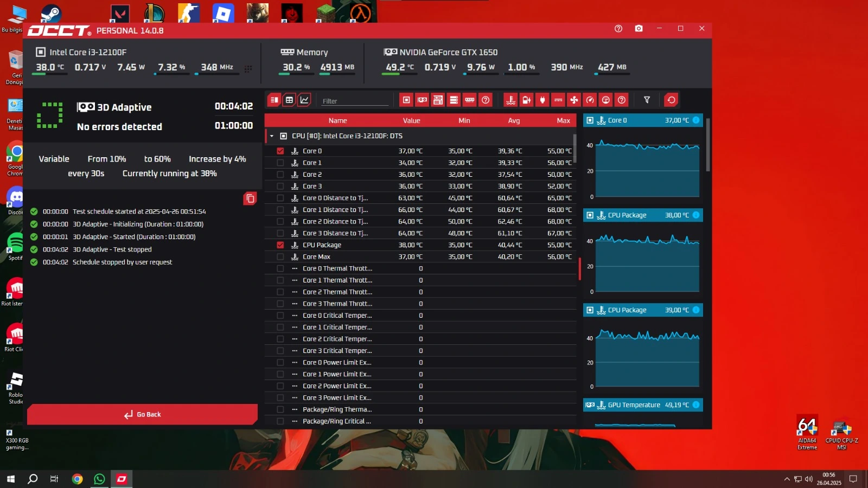The height and width of the screenshot is (488, 868).
Task: Collapse the CPU [#0] Intel Core DTS group
Action: (272, 136)
